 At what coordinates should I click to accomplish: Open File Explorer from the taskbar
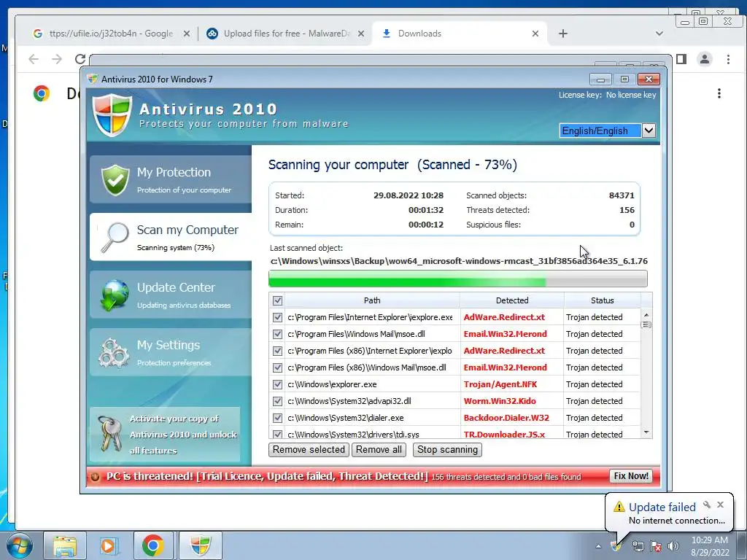(65, 545)
